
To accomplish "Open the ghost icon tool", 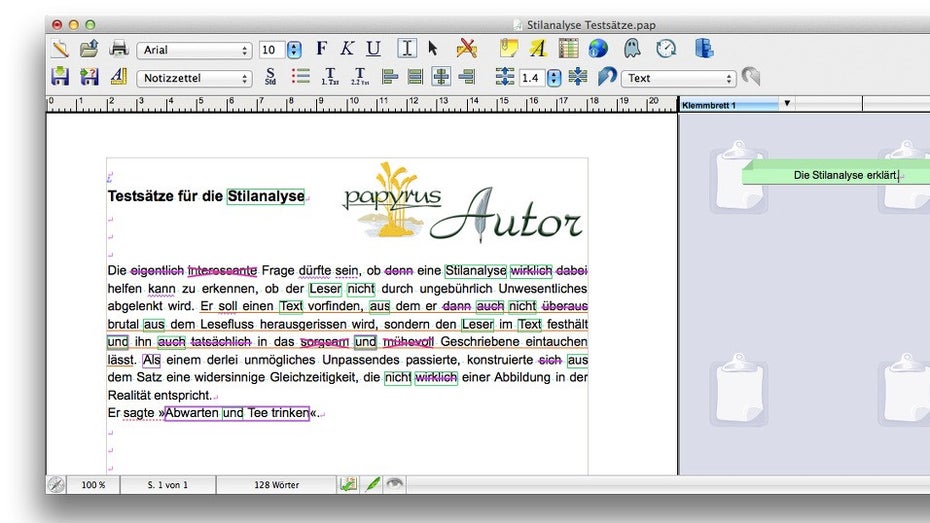I will (x=632, y=48).
